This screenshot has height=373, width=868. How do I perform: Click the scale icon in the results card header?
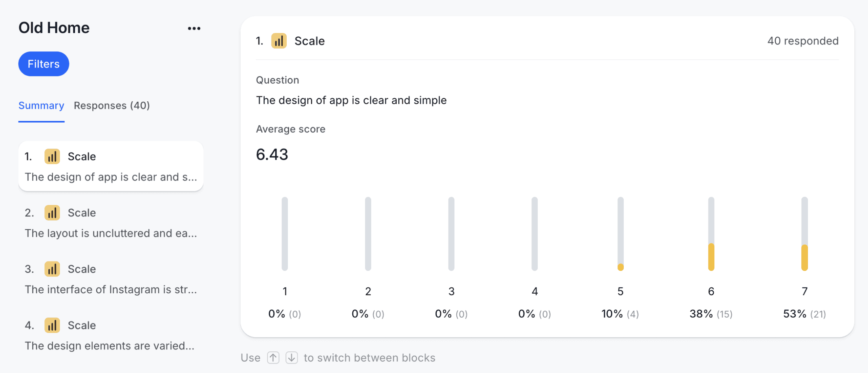(x=279, y=41)
